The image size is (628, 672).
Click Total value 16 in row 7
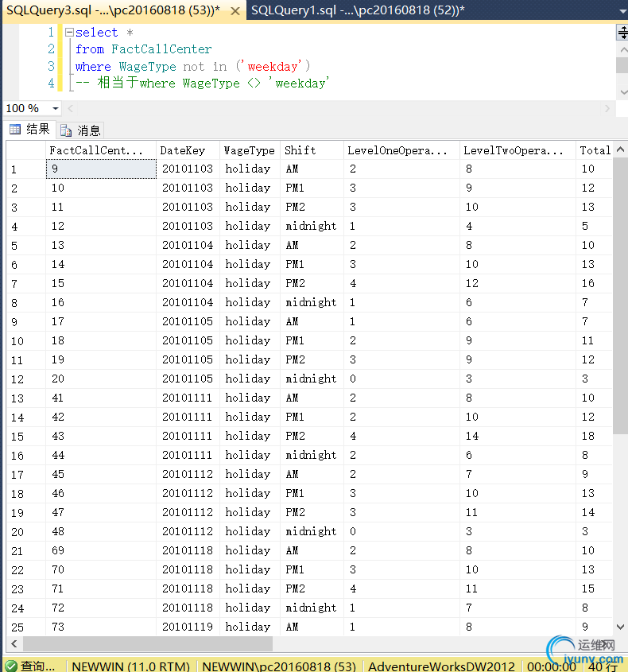click(x=595, y=283)
